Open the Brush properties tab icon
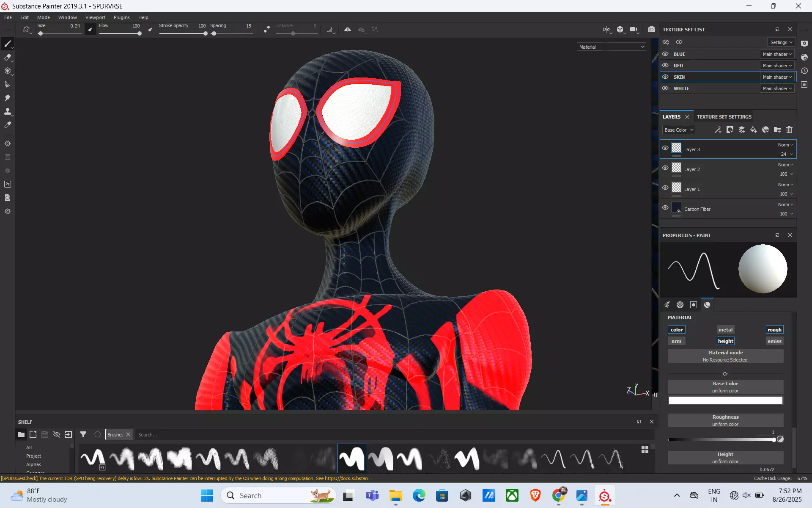 pyautogui.click(x=667, y=305)
